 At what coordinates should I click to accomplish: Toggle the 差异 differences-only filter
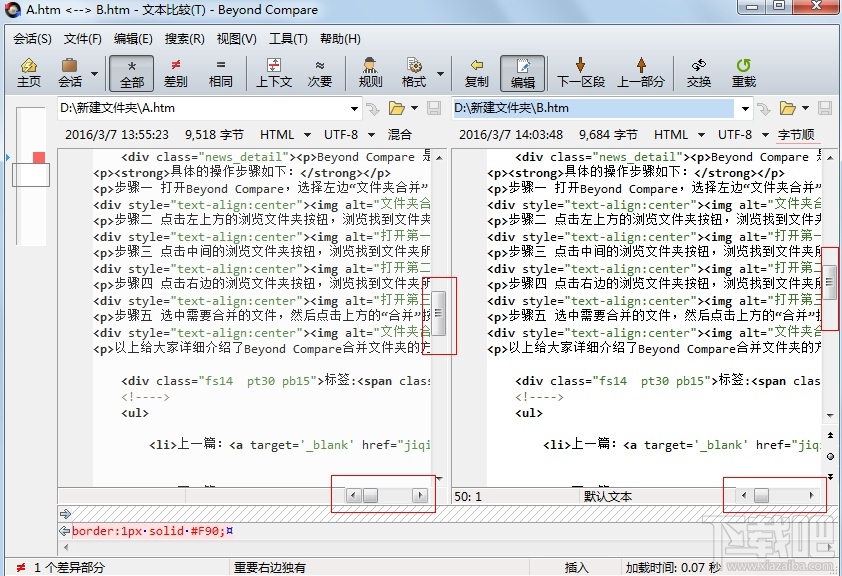(x=176, y=70)
